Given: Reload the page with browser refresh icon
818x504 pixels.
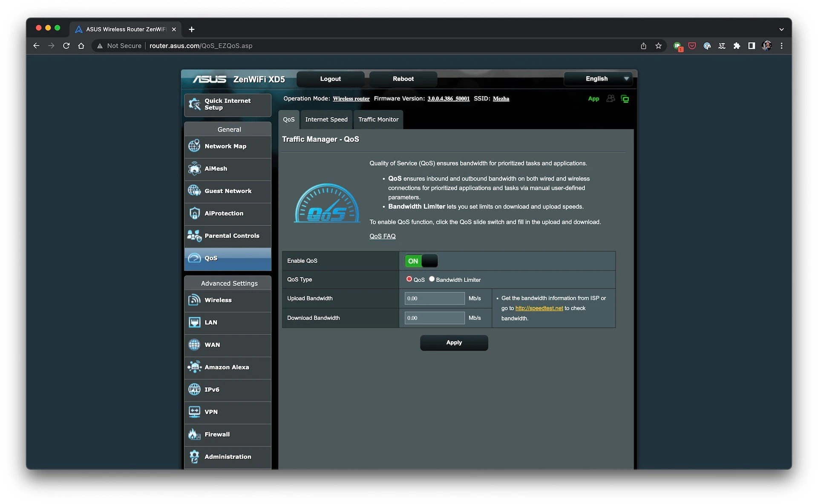Looking at the screenshot, I should 66,46.
